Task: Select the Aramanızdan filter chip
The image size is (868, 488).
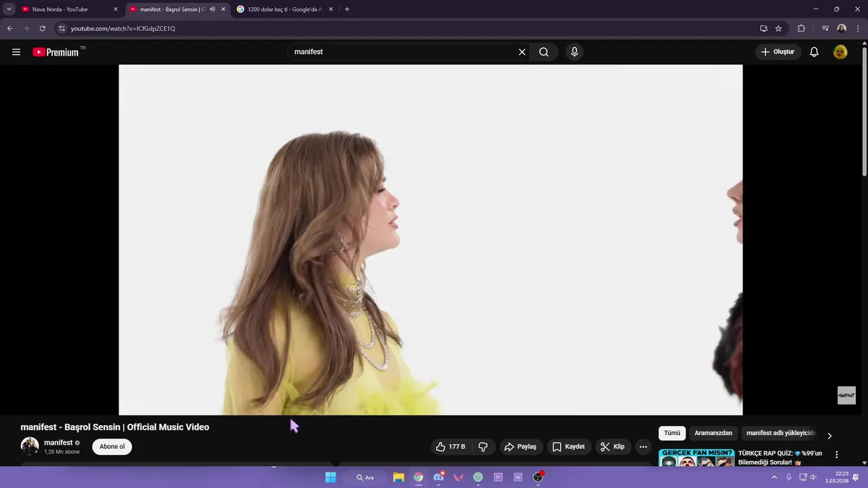Action: coord(713,433)
